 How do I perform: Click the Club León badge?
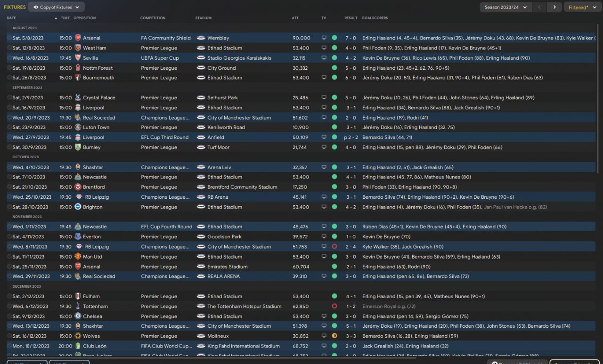point(78,346)
